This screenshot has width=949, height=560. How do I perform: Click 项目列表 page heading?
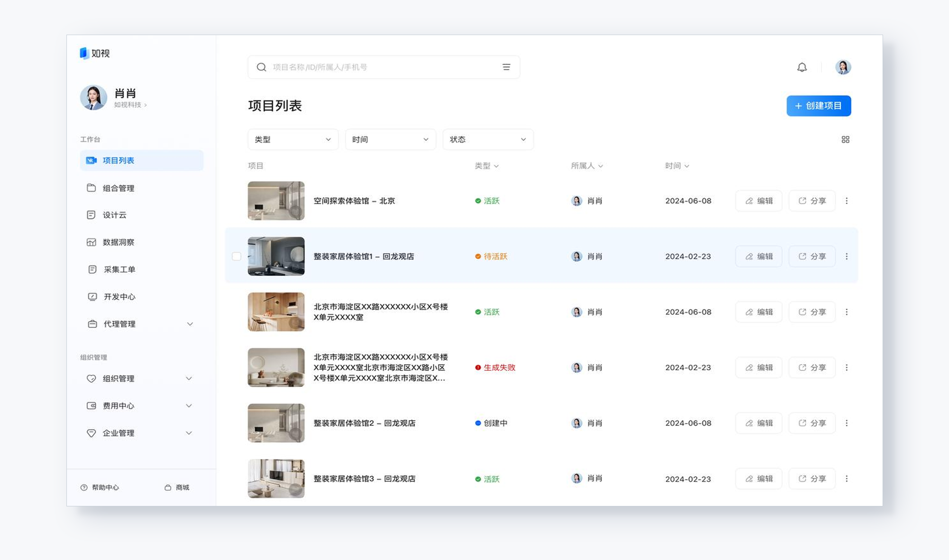[x=275, y=106]
